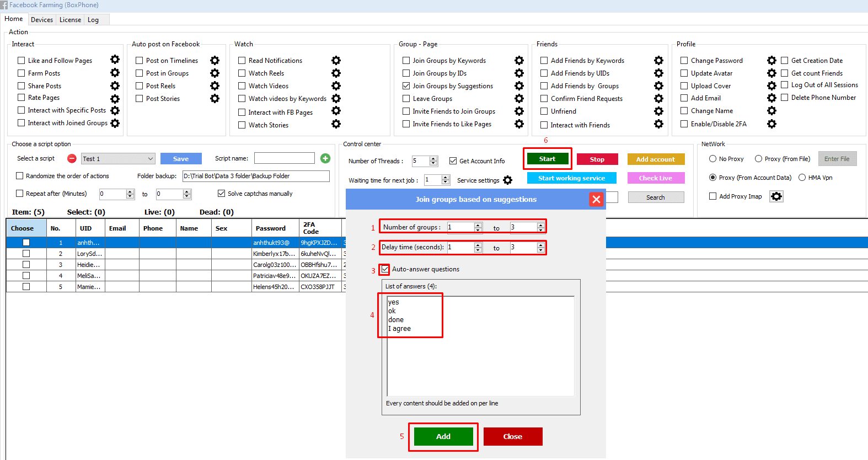The height and width of the screenshot is (460, 868).
Task: Open gear for Add Friends by Keywords
Action: 658,60
